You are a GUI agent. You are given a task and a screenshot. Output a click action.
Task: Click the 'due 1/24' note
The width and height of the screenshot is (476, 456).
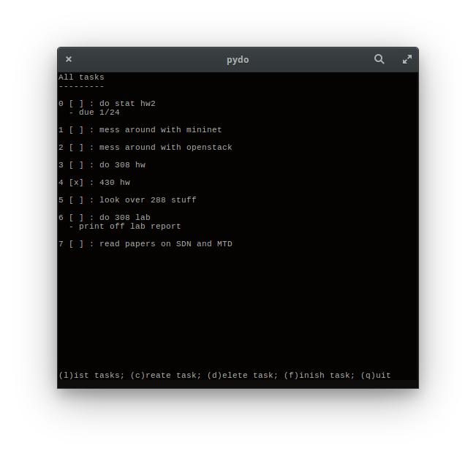99,113
